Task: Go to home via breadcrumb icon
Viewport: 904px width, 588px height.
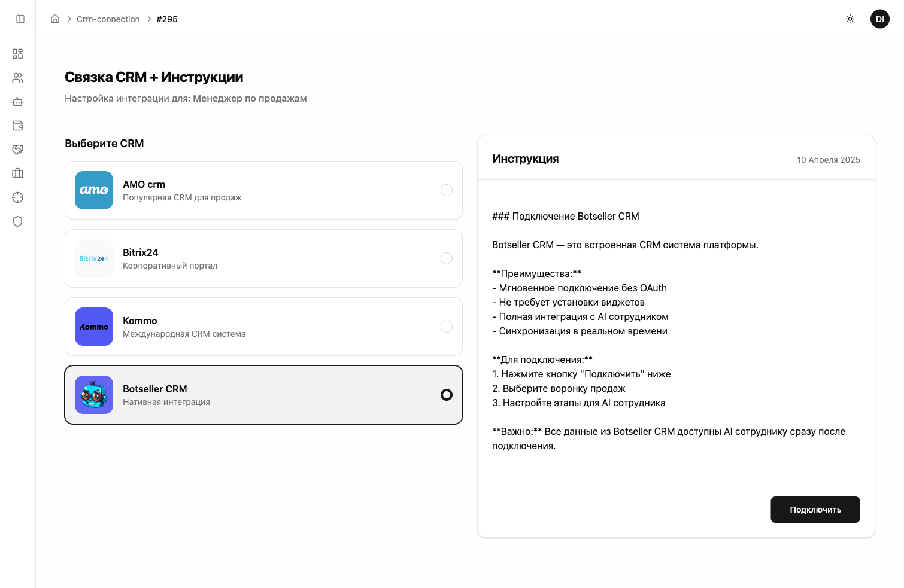Action: click(55, 19)
